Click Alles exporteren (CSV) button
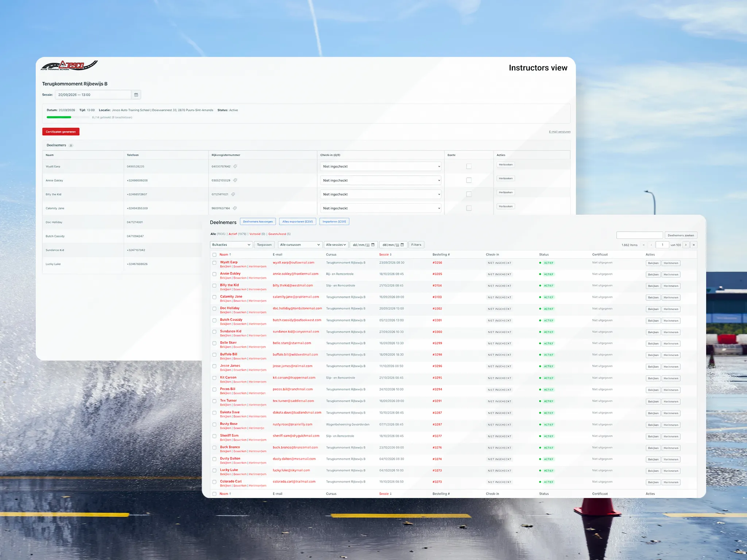Image resolution: width=747 pixels, height=560 pixels. 298,222
